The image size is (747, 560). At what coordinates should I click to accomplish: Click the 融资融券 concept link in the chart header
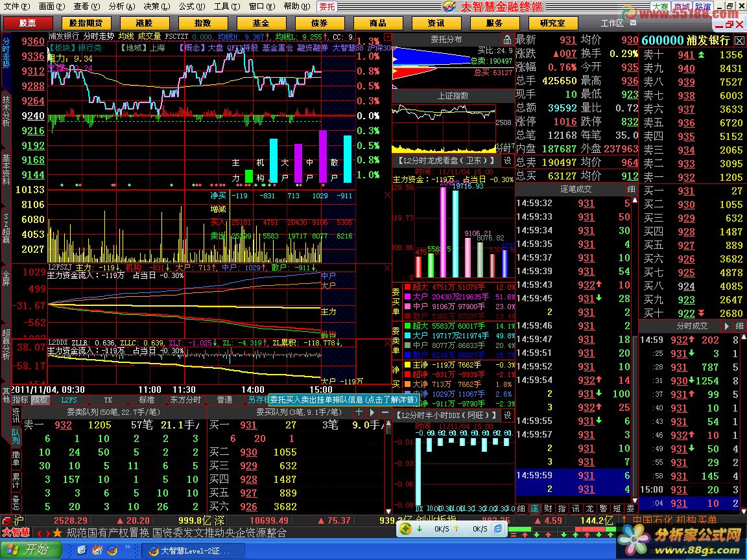313,47
